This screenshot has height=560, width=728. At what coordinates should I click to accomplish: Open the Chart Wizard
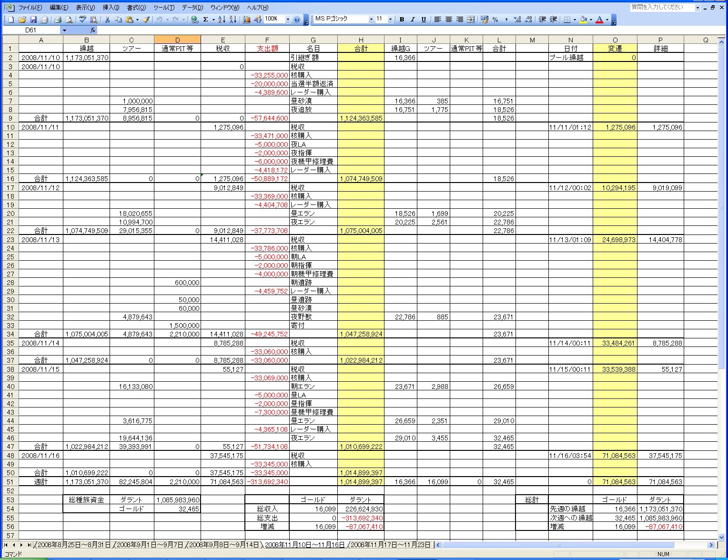pyautogui.click(x=246, y=20)
